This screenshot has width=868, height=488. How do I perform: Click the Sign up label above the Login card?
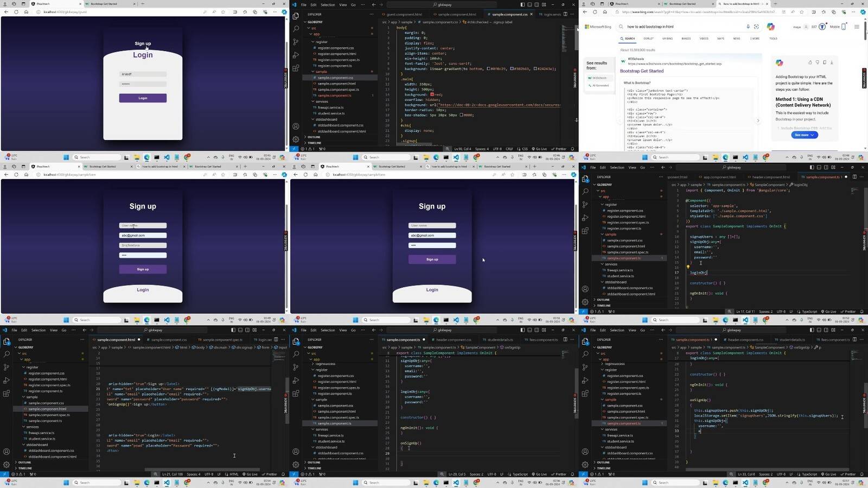pyautogui.click(x=143, y=43)
